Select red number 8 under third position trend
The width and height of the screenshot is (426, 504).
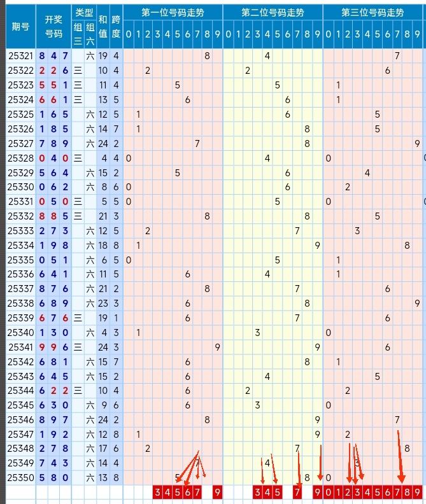(407, 492)
